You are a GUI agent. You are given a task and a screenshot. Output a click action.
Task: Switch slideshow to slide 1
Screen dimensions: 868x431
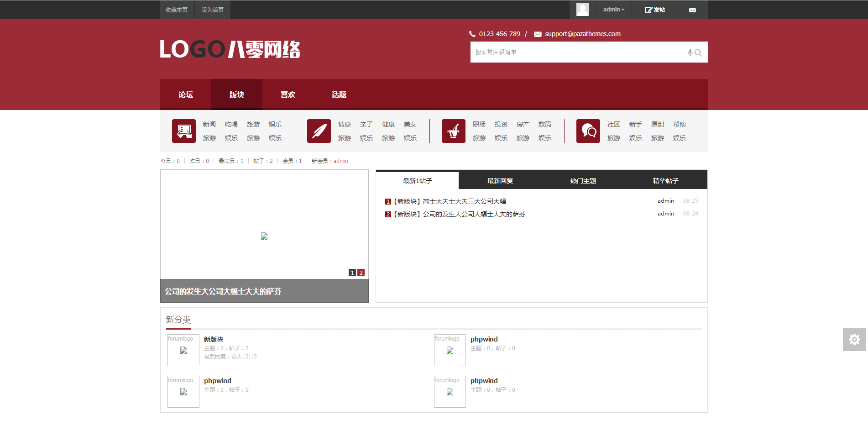pyautogui.click(x=352, y=273)
